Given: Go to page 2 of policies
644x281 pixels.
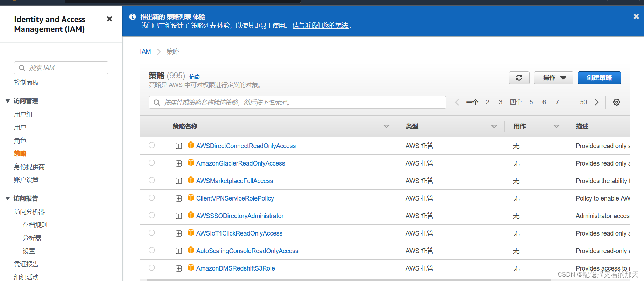Looking at the screenshot, I should pos(487,102).
